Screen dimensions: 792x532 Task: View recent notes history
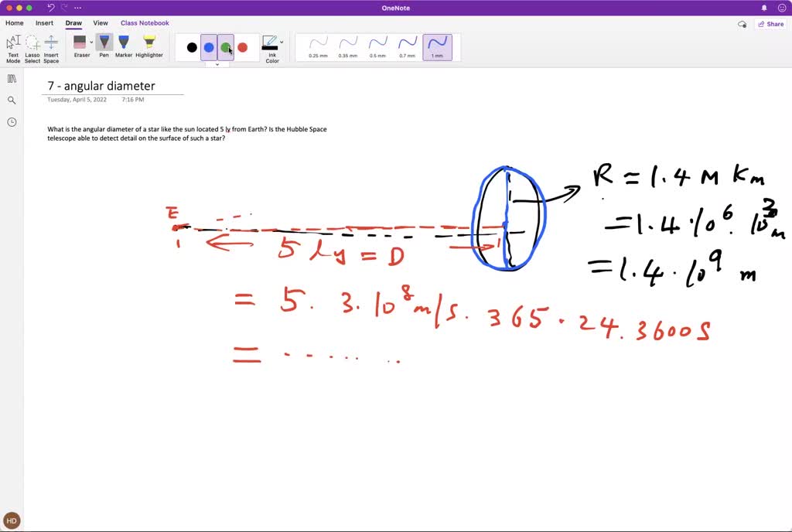click(x=12, y=121)
